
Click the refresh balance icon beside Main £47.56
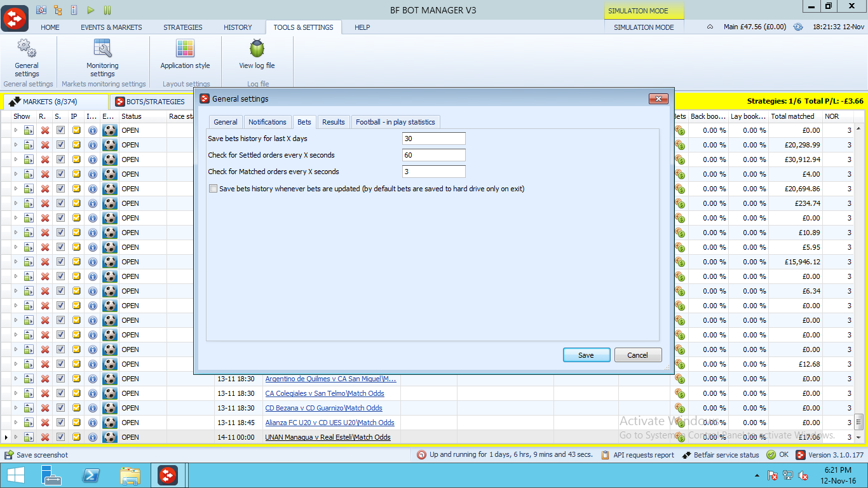click(798, 27)
